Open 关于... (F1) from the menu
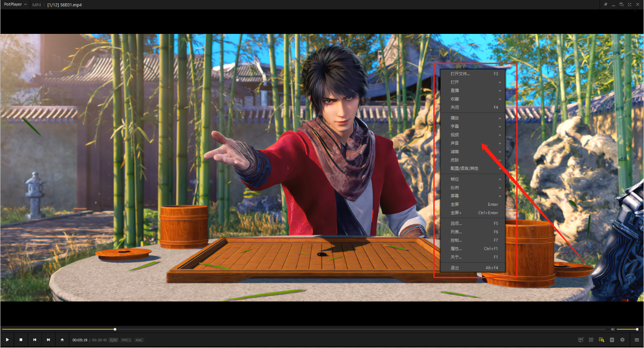Image resolution: width=644 pixels, height=348 pixels. [x=473, y=257]
